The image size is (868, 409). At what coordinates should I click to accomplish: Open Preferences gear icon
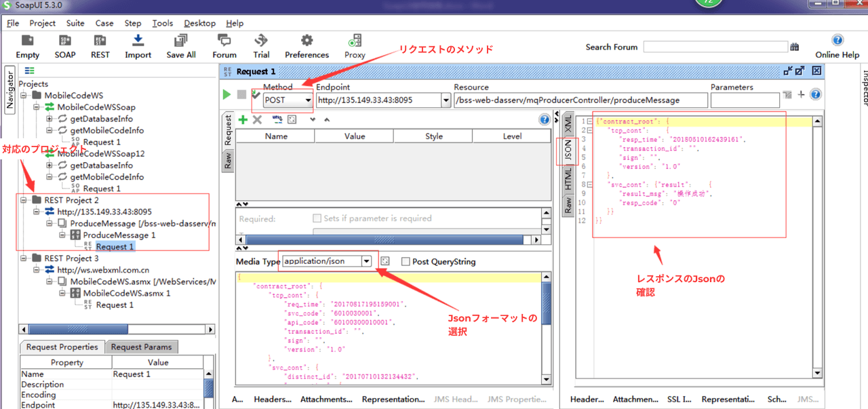coord(307,41)
